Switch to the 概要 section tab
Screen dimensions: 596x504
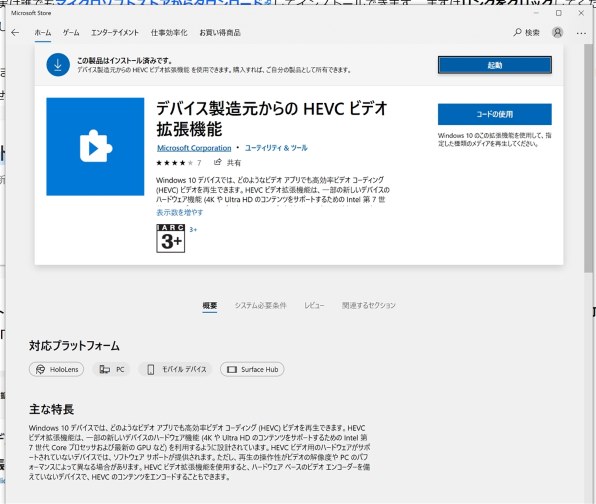click(210, 305)
